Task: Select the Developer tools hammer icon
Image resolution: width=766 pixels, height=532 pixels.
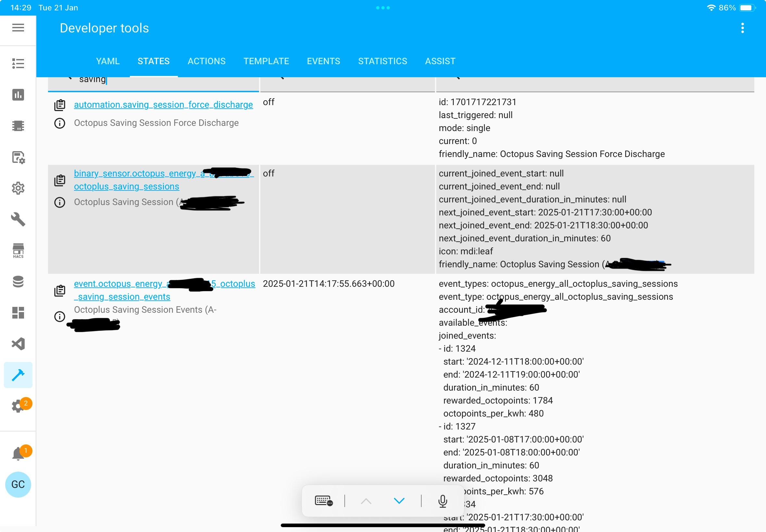Action: point(18,375)
